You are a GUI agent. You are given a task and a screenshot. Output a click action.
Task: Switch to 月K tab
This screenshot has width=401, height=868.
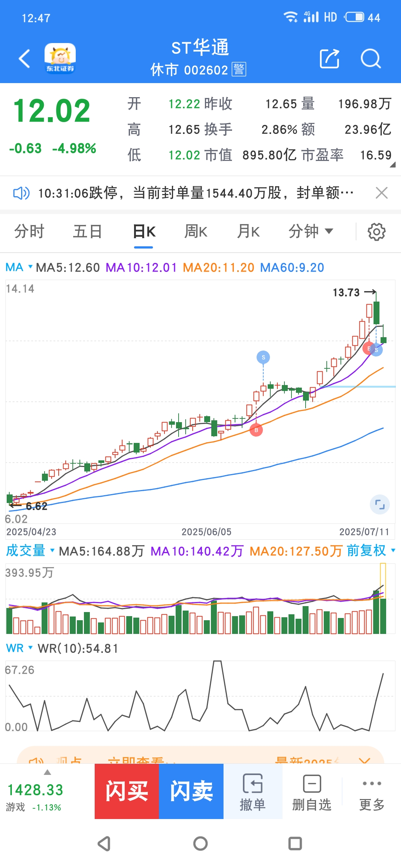tap(248, 231)
